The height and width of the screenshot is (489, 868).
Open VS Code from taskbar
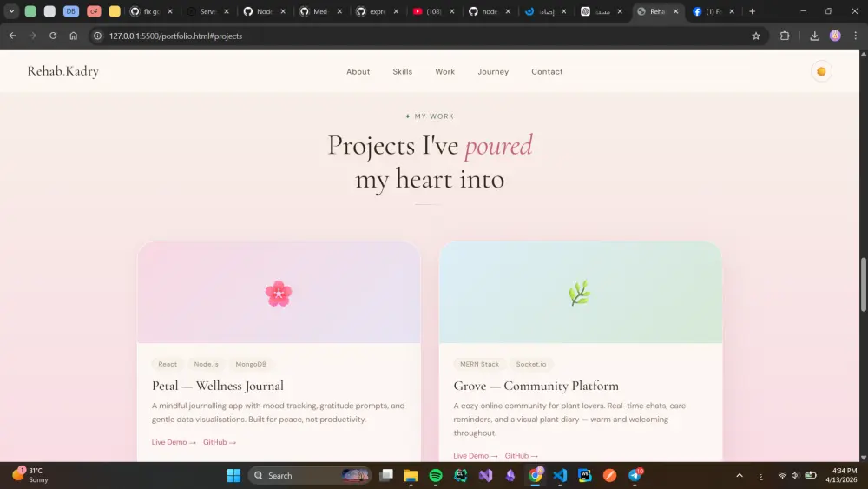[560, 475]
